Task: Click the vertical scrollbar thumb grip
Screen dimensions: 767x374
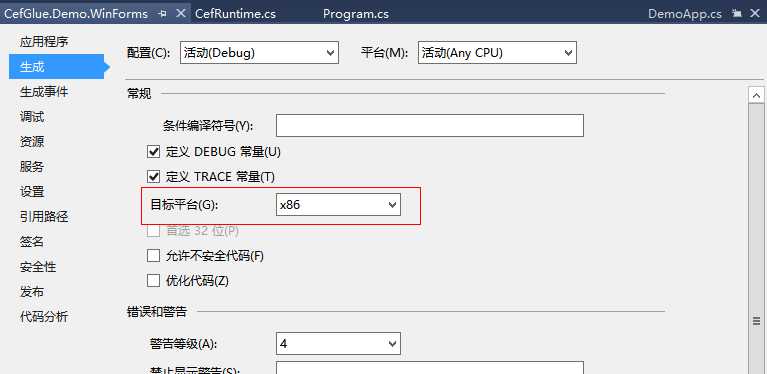Action: point(756,321)
